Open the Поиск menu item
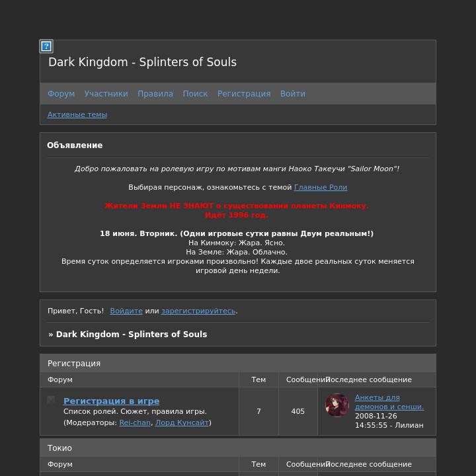 point(195,94)
